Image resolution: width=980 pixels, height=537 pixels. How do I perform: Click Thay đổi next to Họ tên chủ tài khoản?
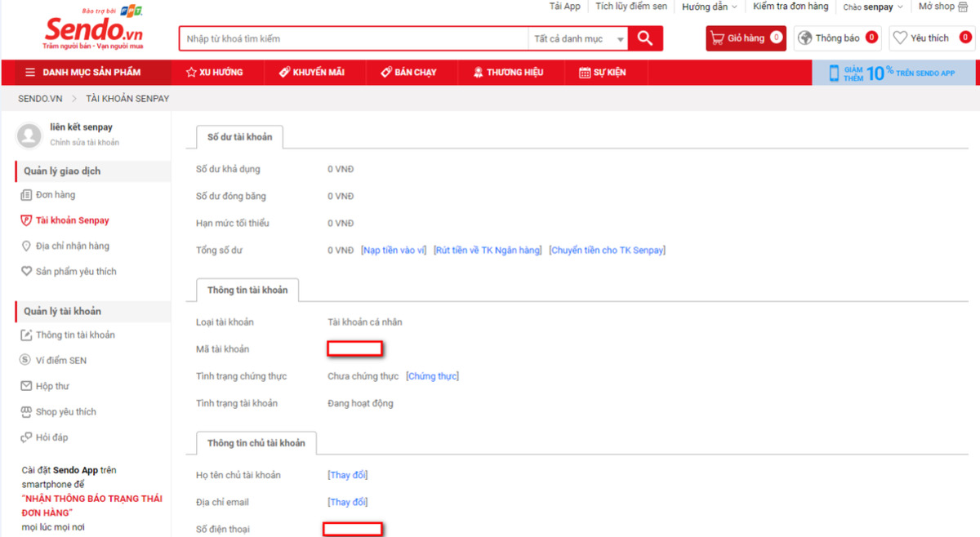click(x=348, y=475)
